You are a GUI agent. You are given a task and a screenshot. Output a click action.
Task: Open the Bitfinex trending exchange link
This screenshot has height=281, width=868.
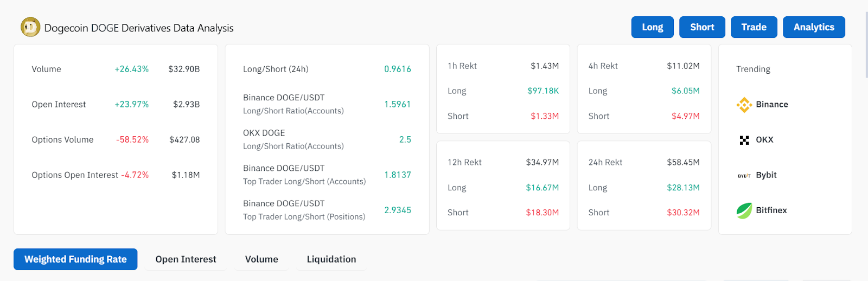(771, 210)
